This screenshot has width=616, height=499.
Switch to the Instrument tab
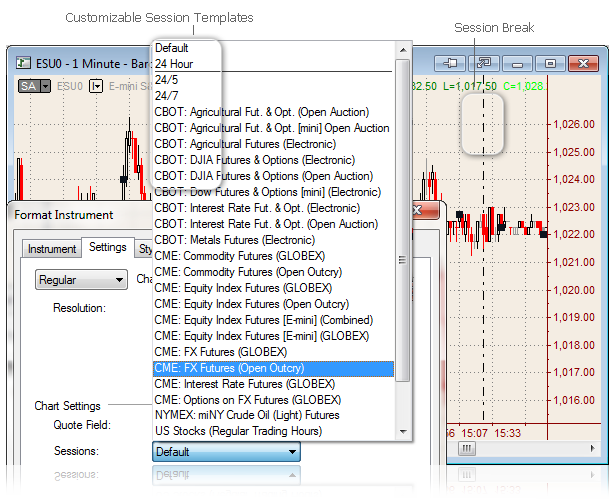click(x=51, y=248)
